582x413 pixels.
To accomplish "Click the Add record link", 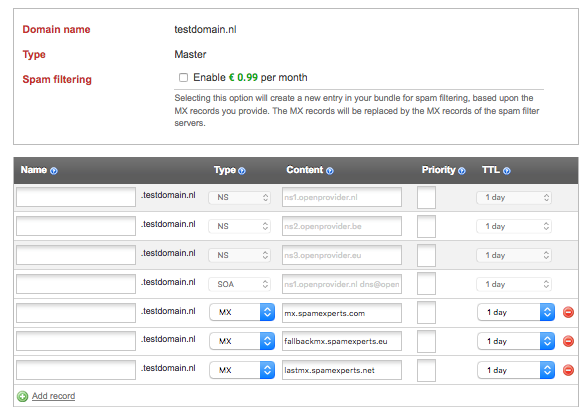I will click(x=53, y=396).
